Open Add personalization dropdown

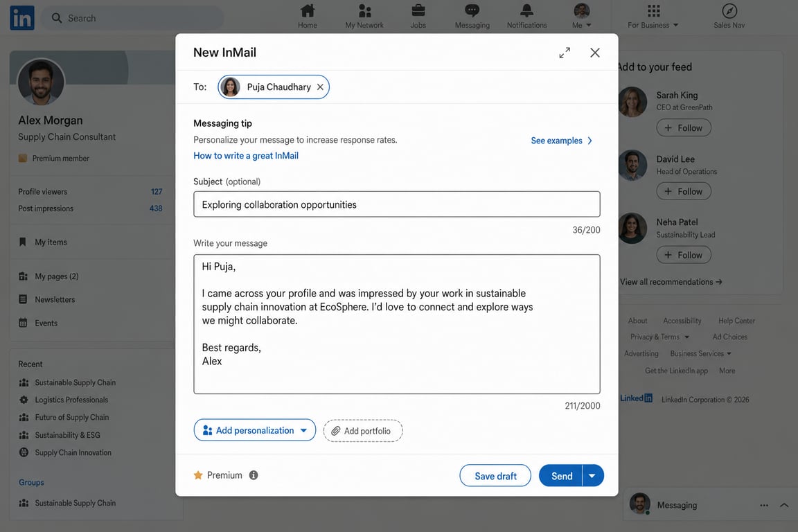[255, 430]
